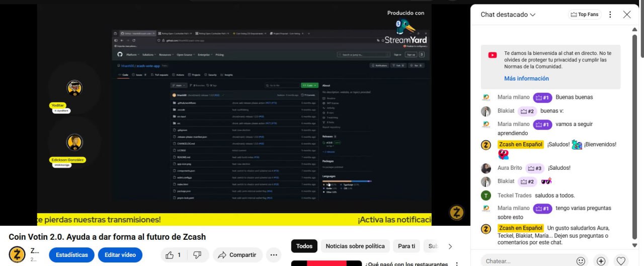The image size is (644, 266).
Task: Click the sunglasses emoji in Blakiat's message
Action: tap(546, 181)
